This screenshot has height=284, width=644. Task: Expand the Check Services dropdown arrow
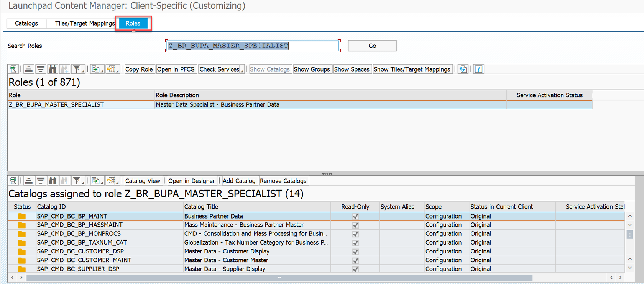(x=242, y=71)
